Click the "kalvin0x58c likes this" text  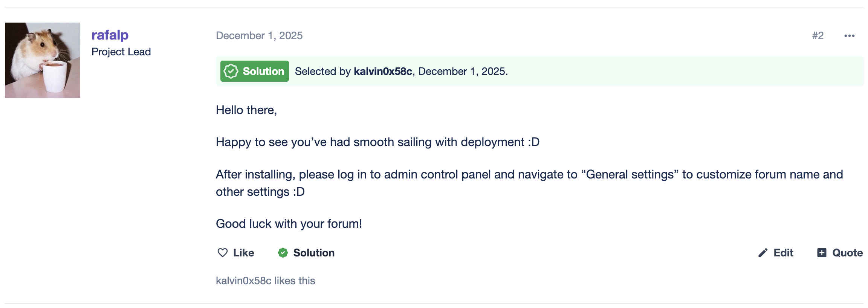click(265, 281)
